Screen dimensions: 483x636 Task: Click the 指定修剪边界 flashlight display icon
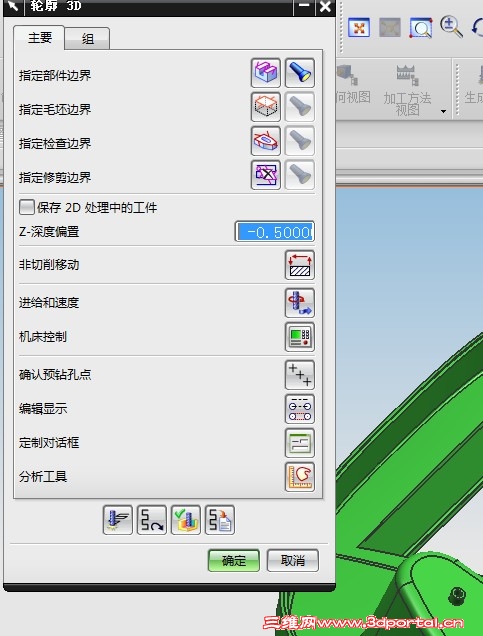click(300, 175)
